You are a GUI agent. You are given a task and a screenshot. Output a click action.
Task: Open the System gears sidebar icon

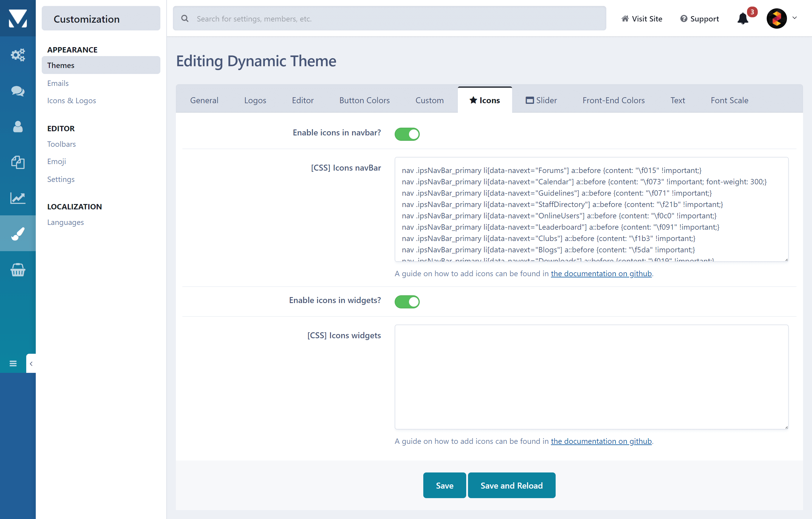pos(18,55)
